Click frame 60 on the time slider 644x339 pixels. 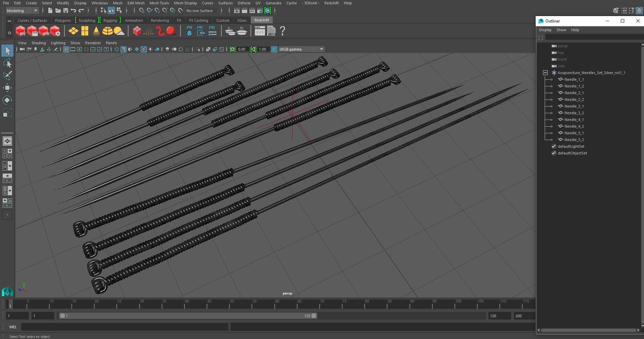[276, 304]
